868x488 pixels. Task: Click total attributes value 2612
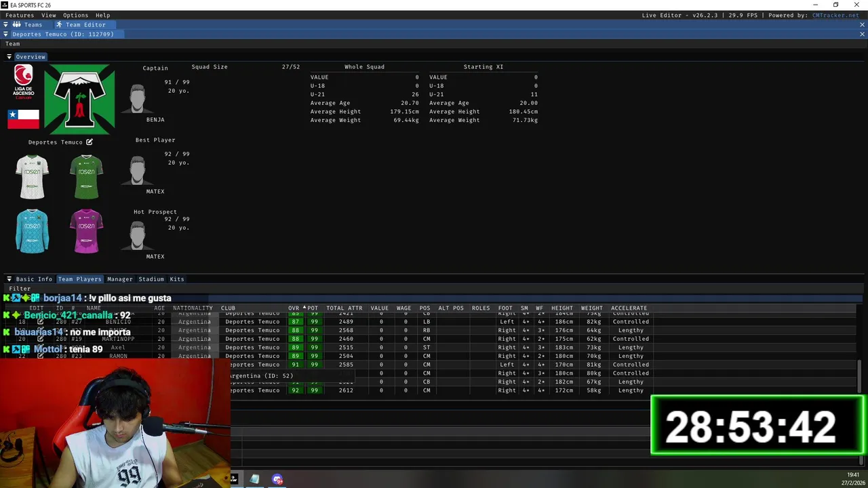[x=346, y=390]
